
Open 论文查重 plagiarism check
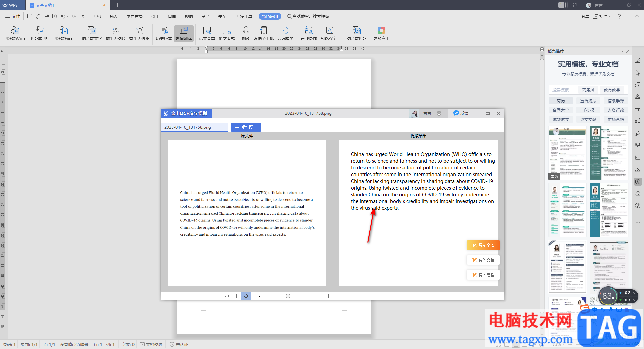(207, 34)
